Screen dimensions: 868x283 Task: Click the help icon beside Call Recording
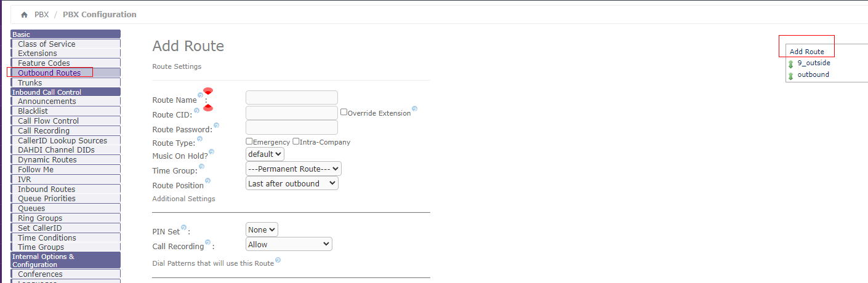coord(207,242)
